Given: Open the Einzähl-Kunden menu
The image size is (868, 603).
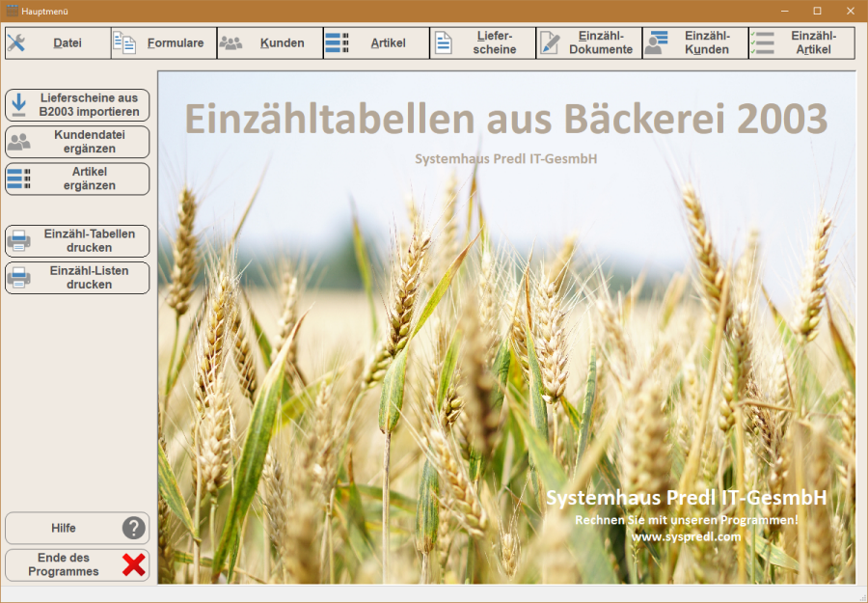Looking at the screenshot, I should point(695,42).
